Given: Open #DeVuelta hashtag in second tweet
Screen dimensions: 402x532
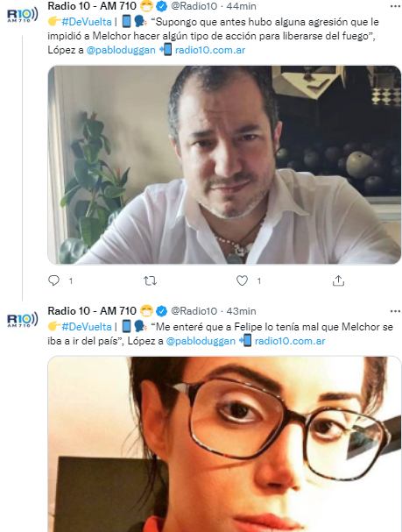Looking at the screenshot, I should pos(87,327).
